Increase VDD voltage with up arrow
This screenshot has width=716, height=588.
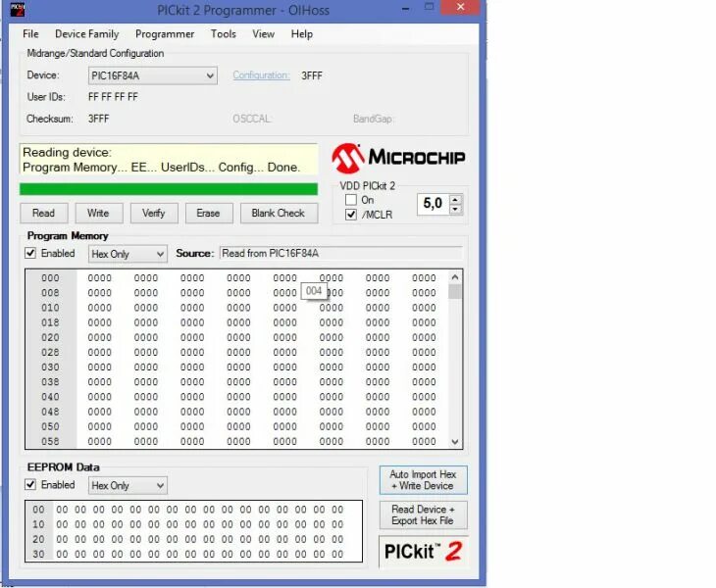coord(455,200)
